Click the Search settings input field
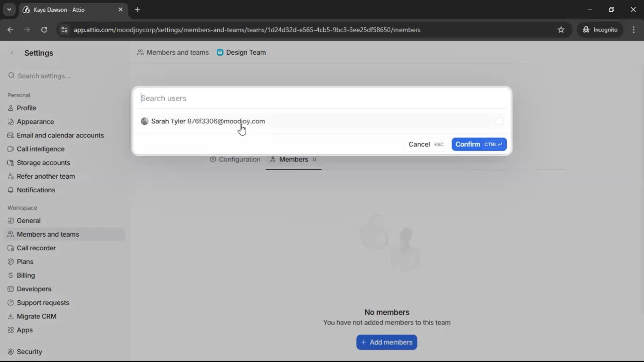This screenshot has width=644, height=362. click(44, 76)
